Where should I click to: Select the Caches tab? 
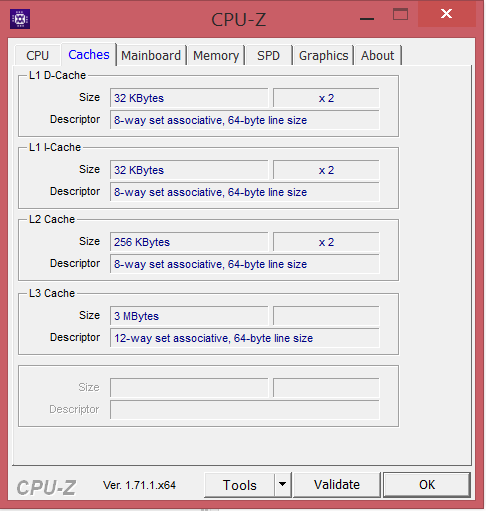click(89, 55)
